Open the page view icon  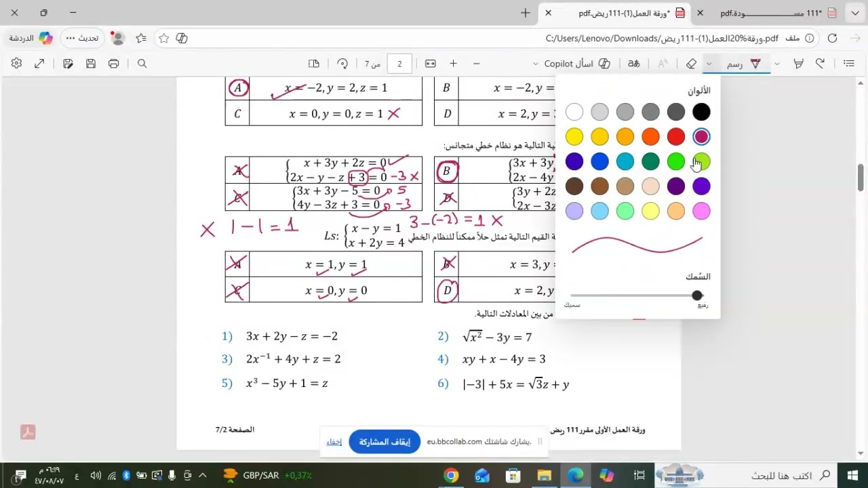click(314, 64)
